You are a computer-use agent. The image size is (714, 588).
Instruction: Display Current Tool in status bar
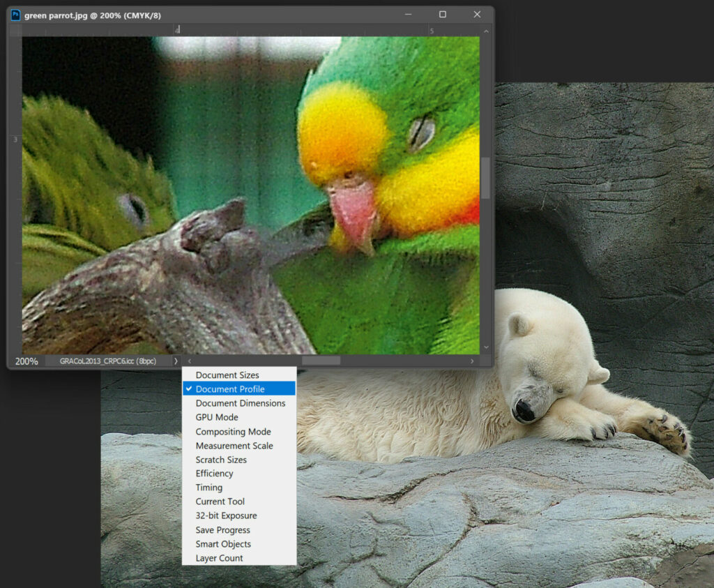click(220, 502)
